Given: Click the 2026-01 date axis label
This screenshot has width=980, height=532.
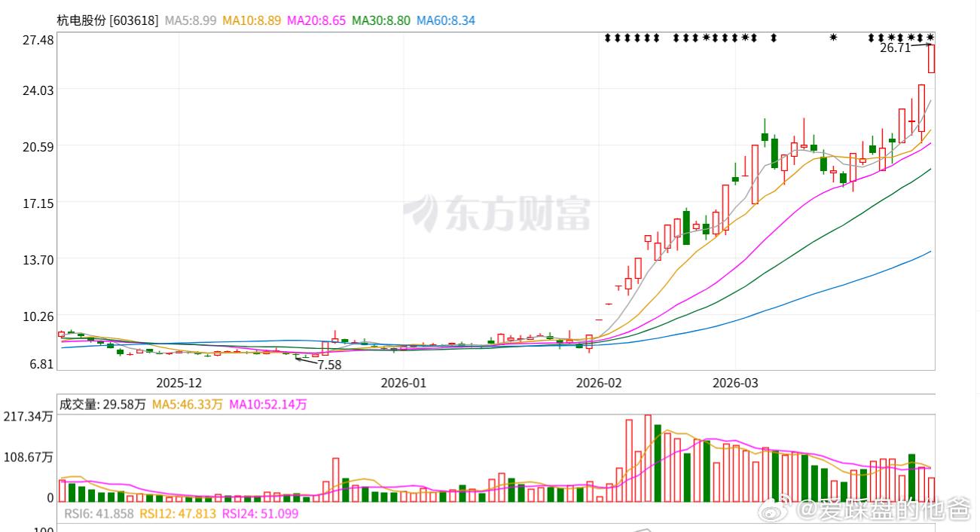Looking at the screenshot, I should (403, 382).
